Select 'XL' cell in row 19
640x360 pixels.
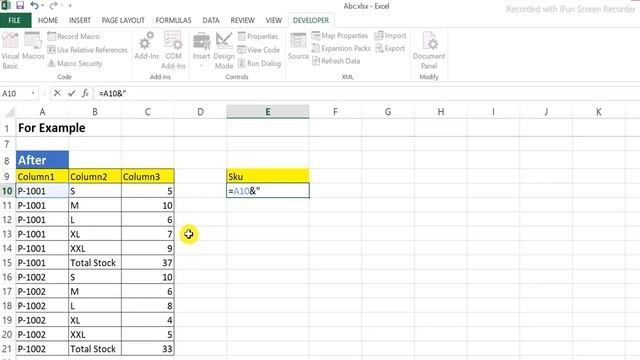coord(95,320)
